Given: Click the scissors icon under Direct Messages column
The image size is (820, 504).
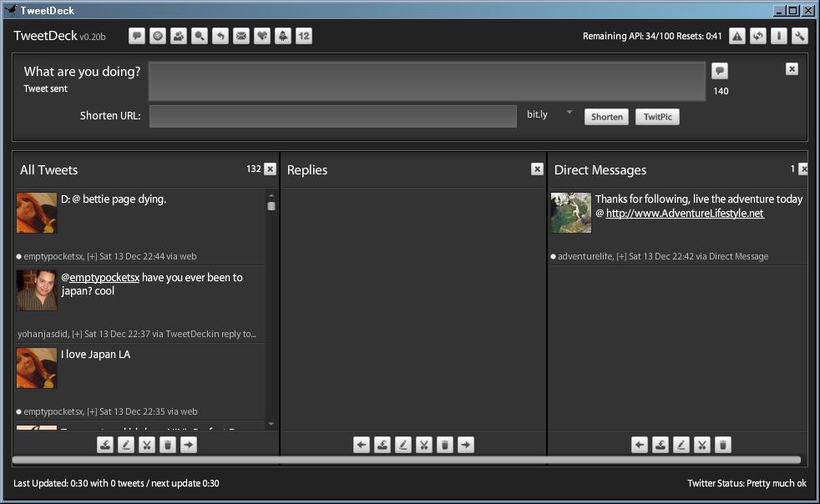Looking at the screenshot, I should [x=702, y=445].
